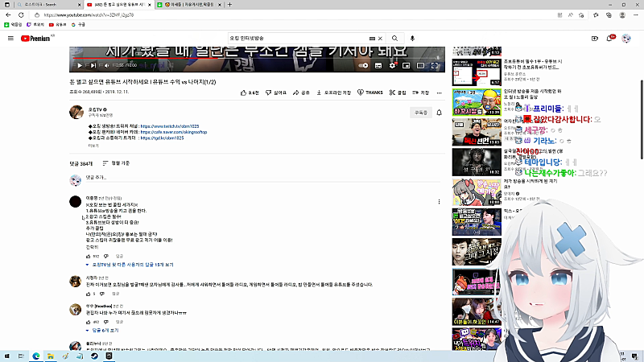Image resolution: width=644 pixels, height=362 pixels.
Task: Toggle the autoplay switch in the player
Action: (x=364, y=65)
